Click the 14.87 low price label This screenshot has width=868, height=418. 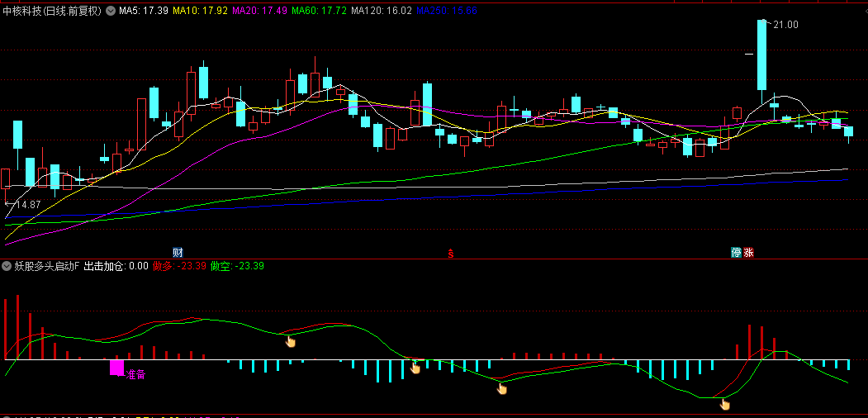click(28, 205)
